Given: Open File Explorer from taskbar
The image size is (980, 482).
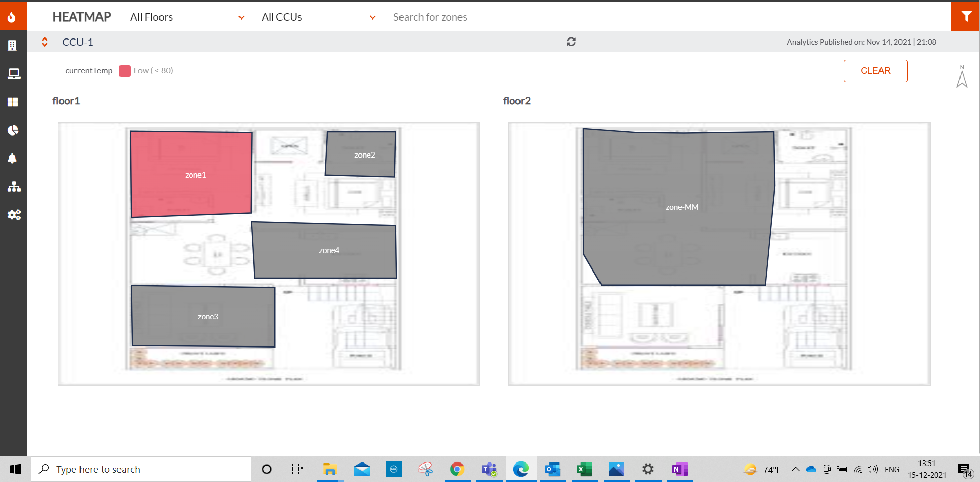Looking at the screenshot, I should click(329, 469).
